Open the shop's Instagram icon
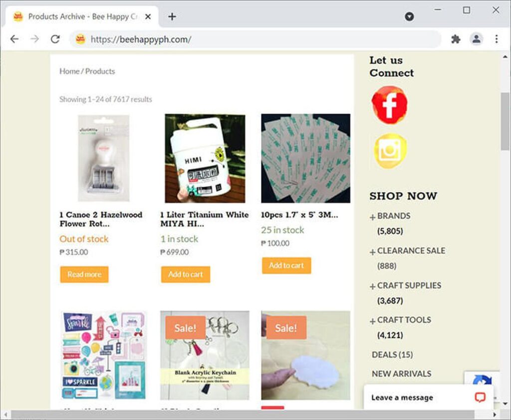 coord(389,150)
